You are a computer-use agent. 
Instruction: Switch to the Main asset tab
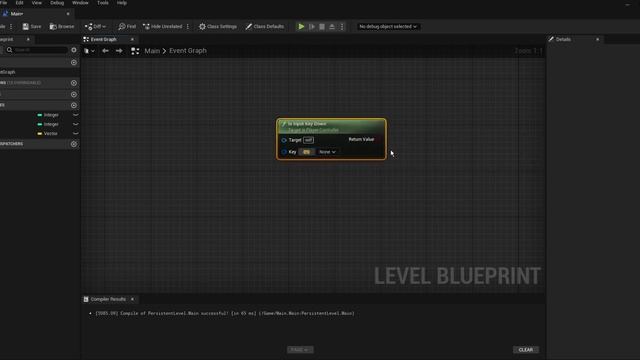coord(16,14)
